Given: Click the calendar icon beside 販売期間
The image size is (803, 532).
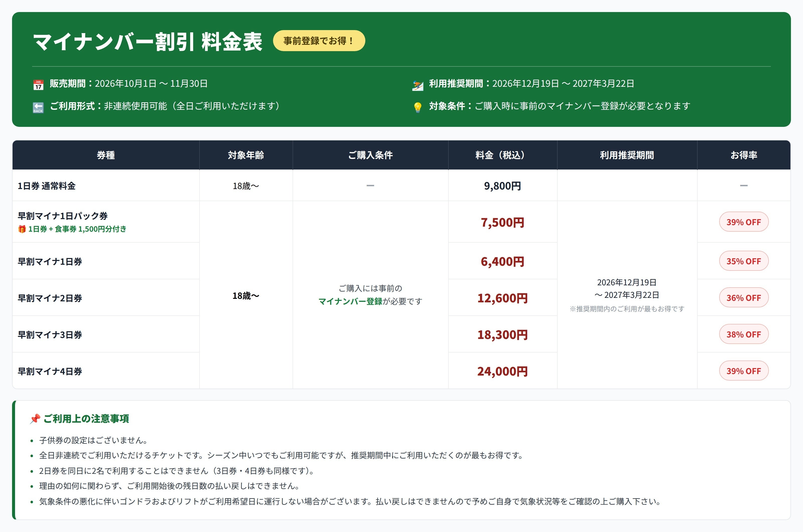Looking at the screenshot, I should 38,85.
